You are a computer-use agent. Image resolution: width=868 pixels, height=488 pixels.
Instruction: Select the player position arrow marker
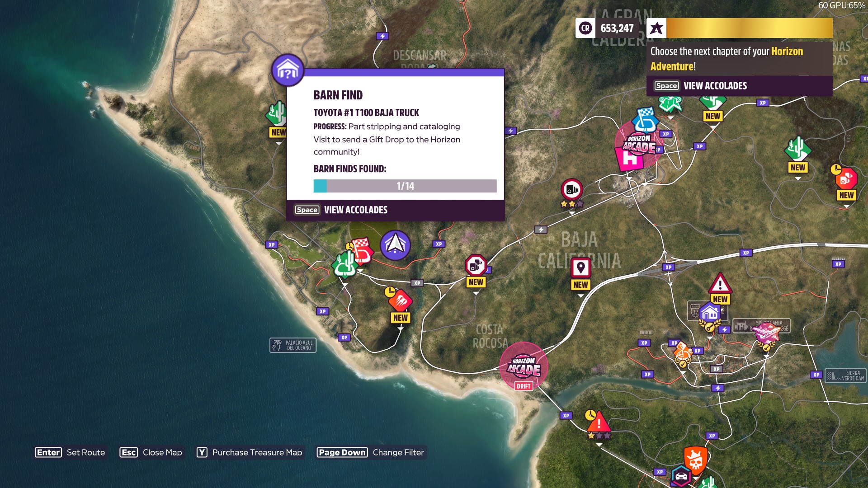pyautogui.click(x=395, y=245)
